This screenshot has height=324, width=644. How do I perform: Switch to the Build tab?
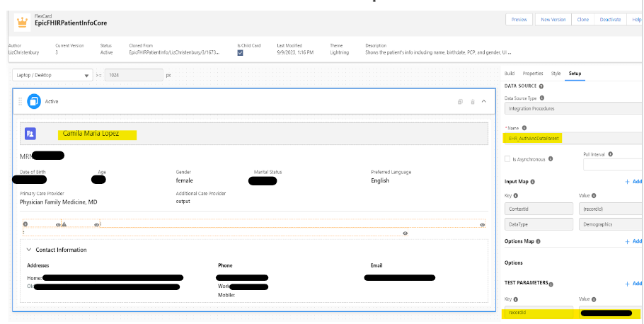(x=510, y=74)
